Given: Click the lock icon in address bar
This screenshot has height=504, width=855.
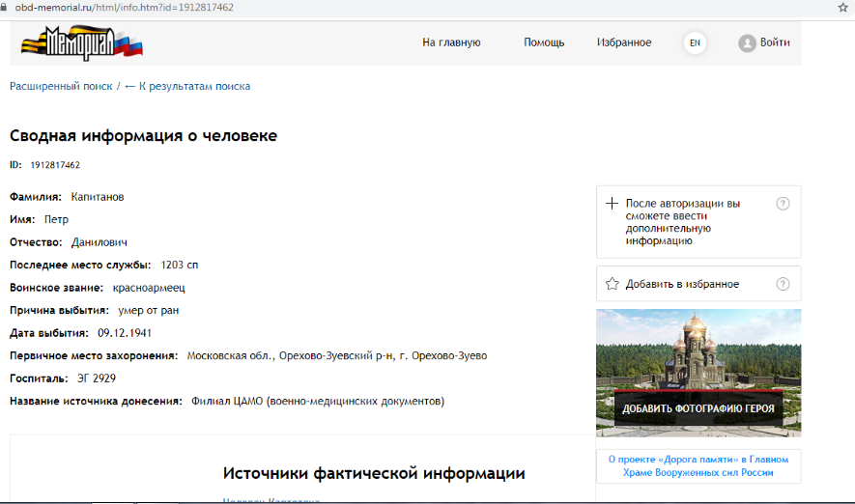Looking at the screenshot, I should 4,8.
